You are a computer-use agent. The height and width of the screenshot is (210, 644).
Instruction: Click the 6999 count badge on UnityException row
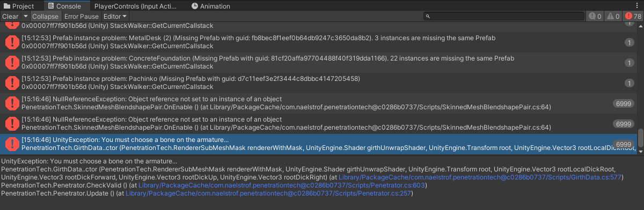point(624,144)
